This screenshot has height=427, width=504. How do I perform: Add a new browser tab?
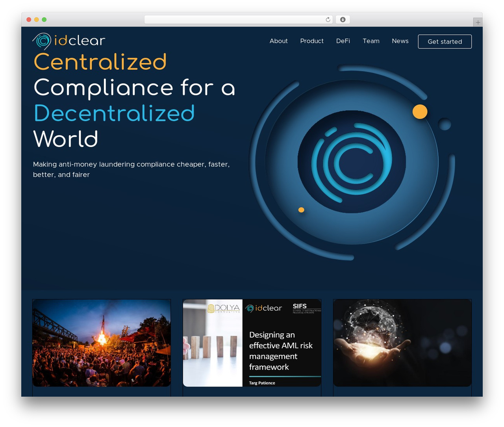pos(478,22)
